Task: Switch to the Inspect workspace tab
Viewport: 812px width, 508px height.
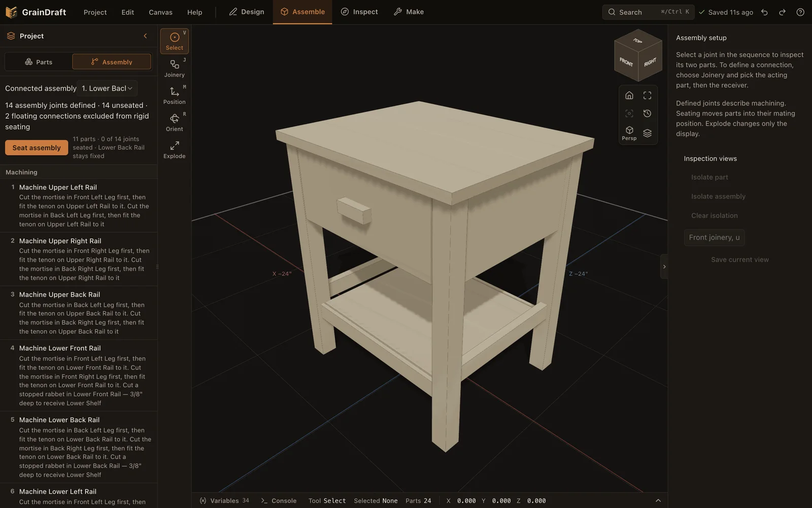Action: tap(359, 12)
